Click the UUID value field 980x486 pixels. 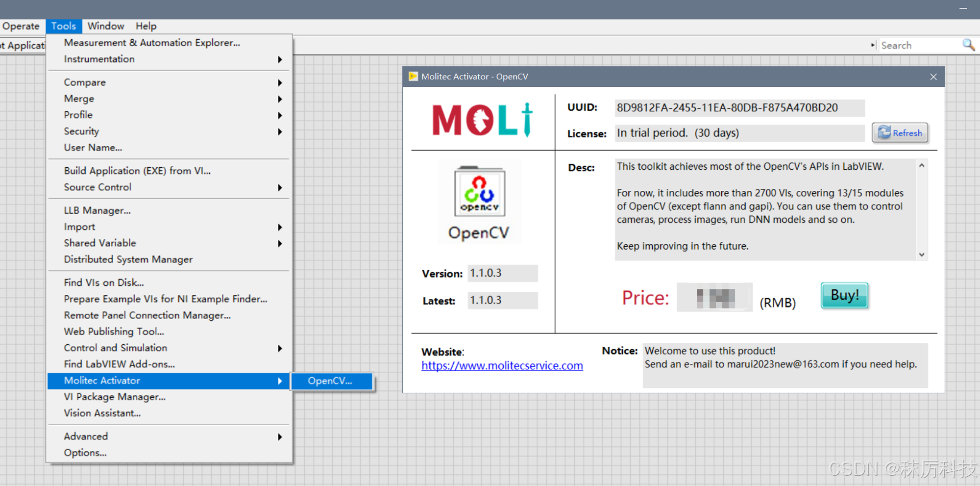pos(739,108)
